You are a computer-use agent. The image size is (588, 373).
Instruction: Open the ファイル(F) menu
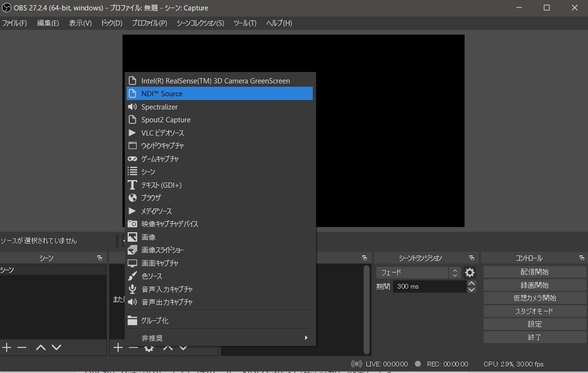pyautogui.click(x=14, y=23)
